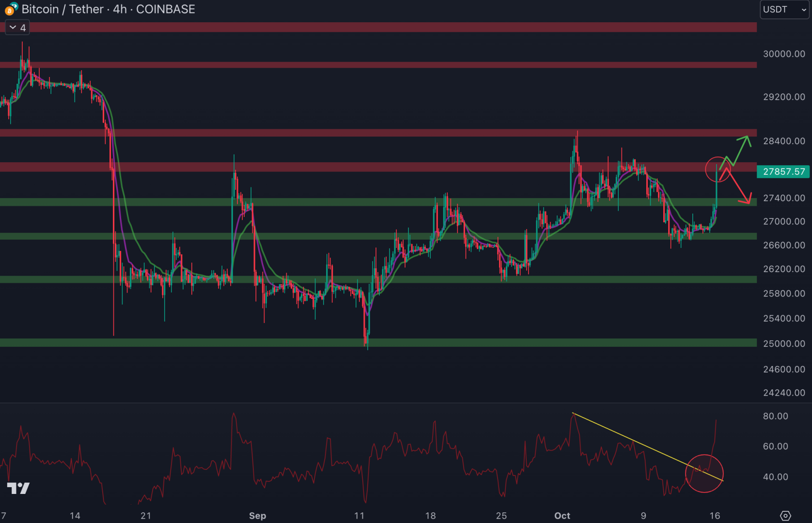Click the 27400.00 price axis label
This screenshot has width=812, height=523.
[x=784, y=198]
